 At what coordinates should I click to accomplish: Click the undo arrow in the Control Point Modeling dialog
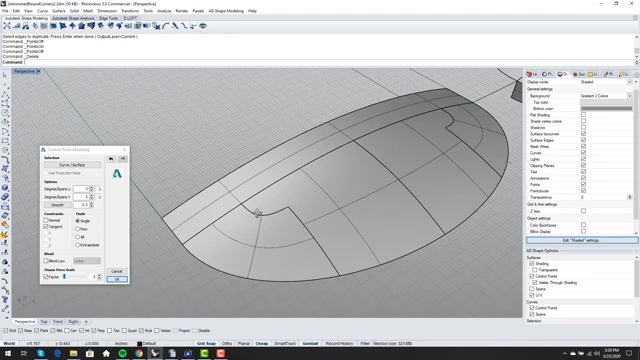point(111,159)
